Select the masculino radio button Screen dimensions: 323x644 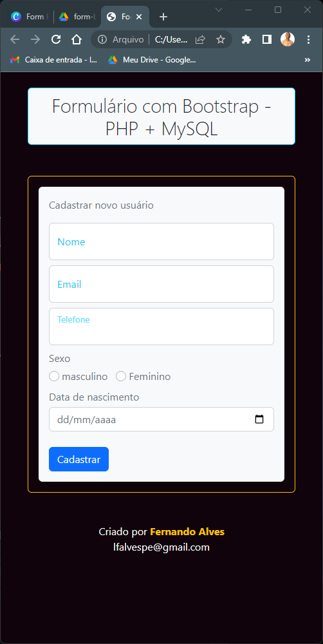click(54, 376)
